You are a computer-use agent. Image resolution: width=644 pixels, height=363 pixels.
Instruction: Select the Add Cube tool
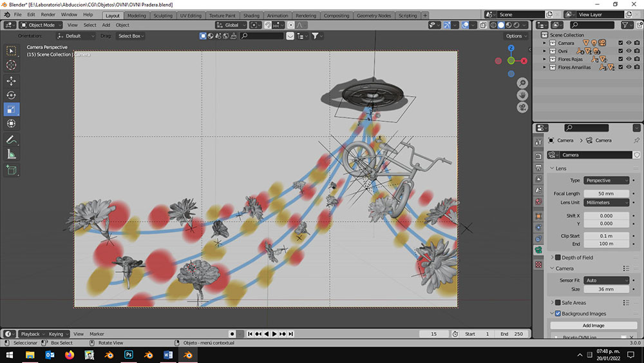pos(12,170)
